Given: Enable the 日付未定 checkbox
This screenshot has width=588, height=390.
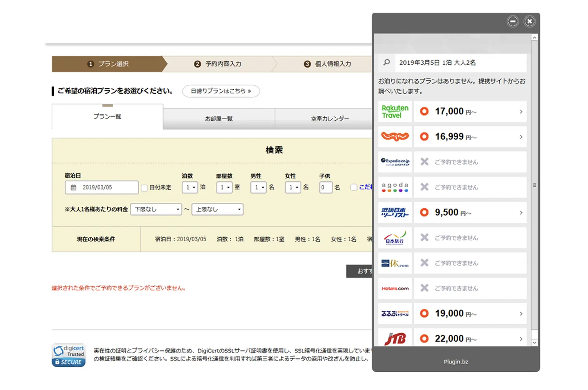Looking at the screenshot, I should [144, 188].
